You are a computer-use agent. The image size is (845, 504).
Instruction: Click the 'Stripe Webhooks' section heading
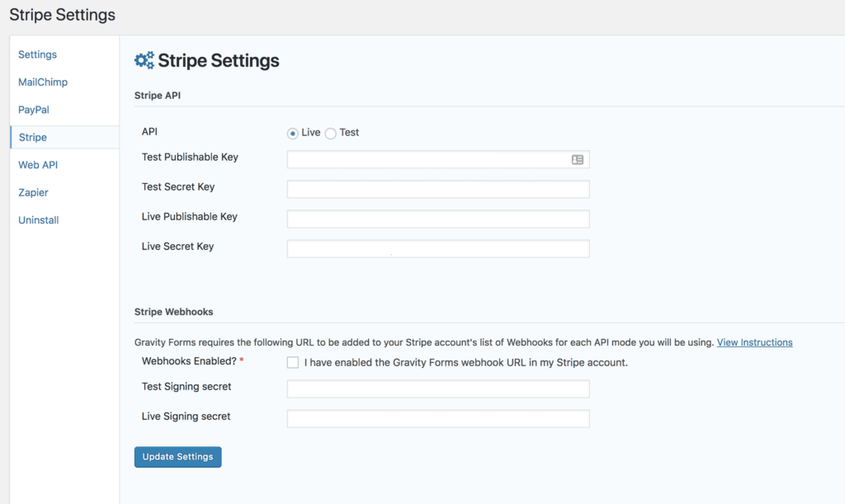tap(173, 312)
